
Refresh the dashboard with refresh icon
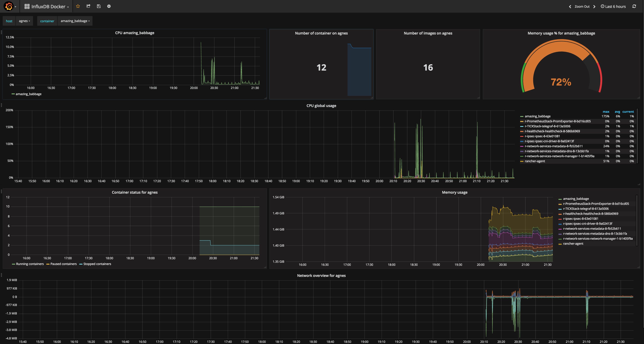(x=634, y=6)
